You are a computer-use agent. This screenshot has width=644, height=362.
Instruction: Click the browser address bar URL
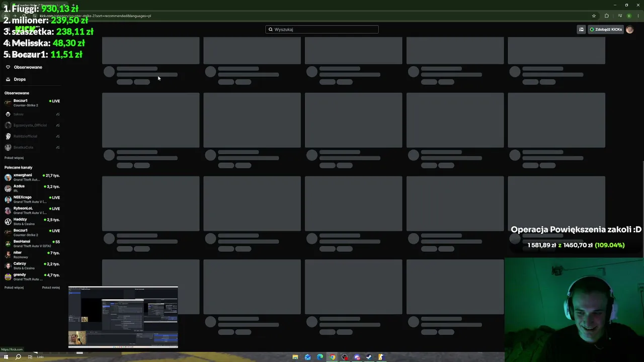click(x=96, y=16)
